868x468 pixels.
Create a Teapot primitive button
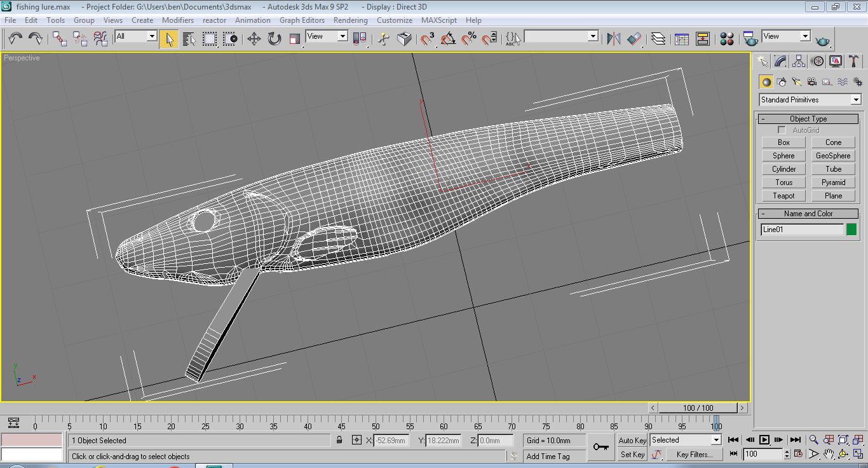[783, 196]
